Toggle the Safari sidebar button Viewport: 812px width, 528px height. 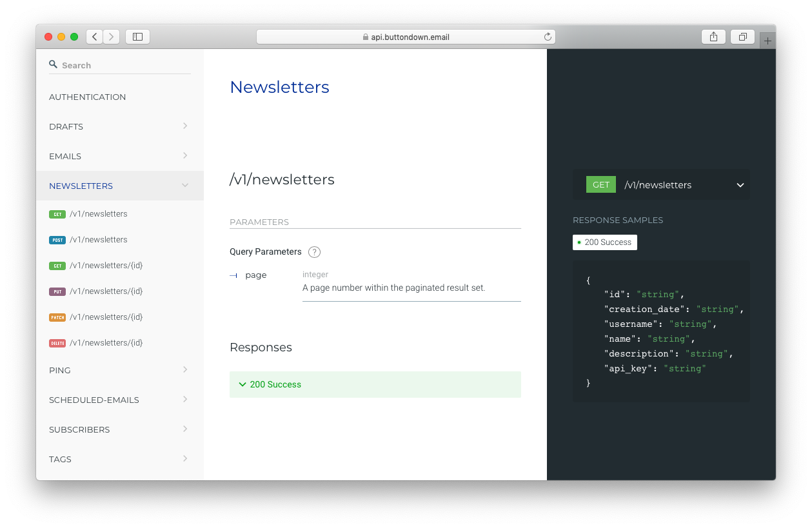[137, 37]
